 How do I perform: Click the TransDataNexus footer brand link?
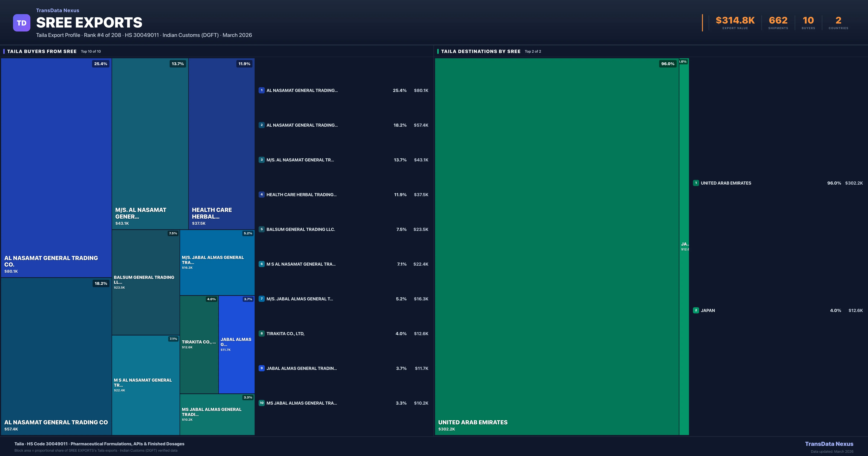829,444
